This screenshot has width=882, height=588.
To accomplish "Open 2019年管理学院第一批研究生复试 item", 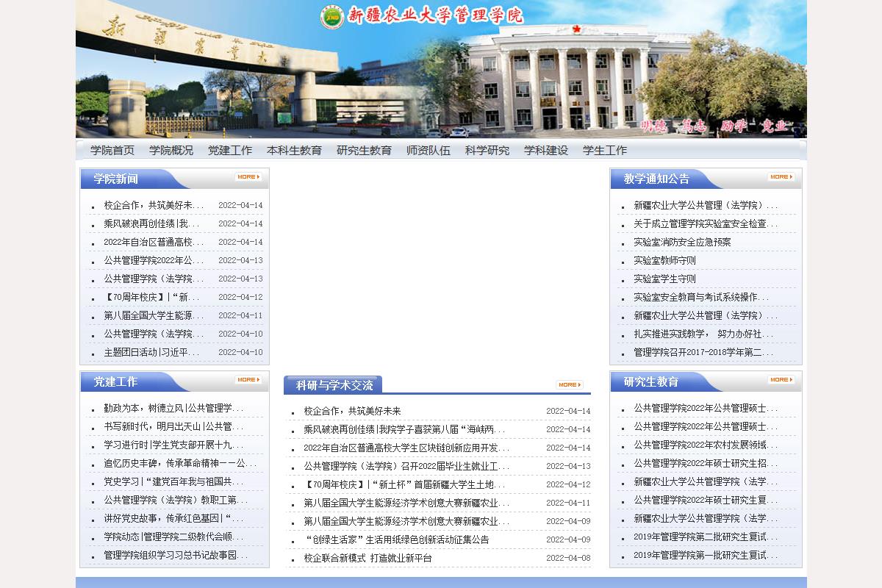I will point(706,555).
